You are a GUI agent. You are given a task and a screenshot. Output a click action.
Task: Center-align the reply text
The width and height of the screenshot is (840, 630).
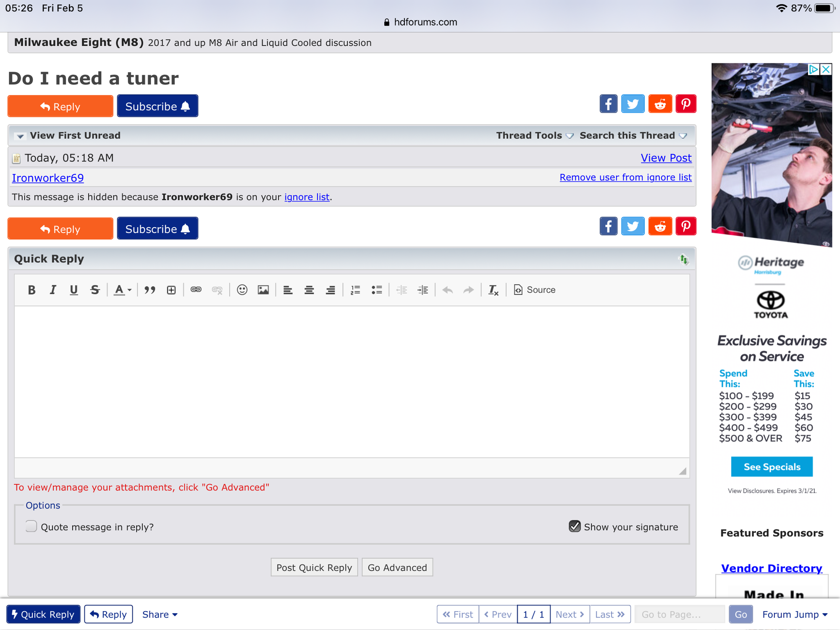[x=309, y=290]
